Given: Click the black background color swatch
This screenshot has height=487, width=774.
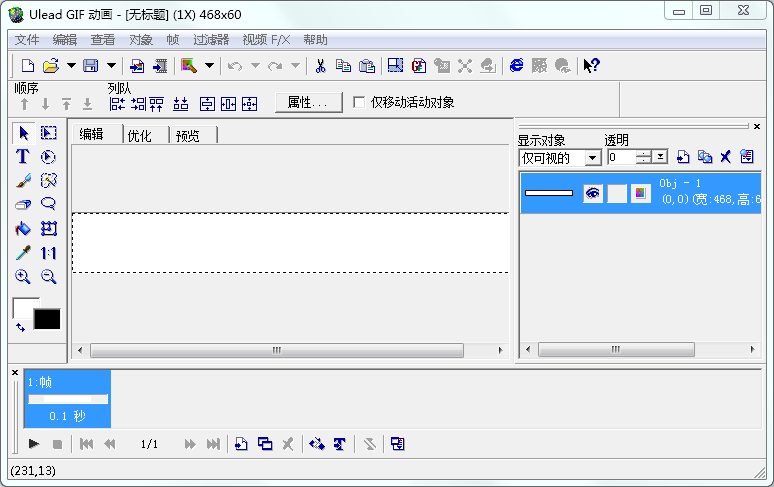Looking at the screenshot, I should tap(47, 319).
